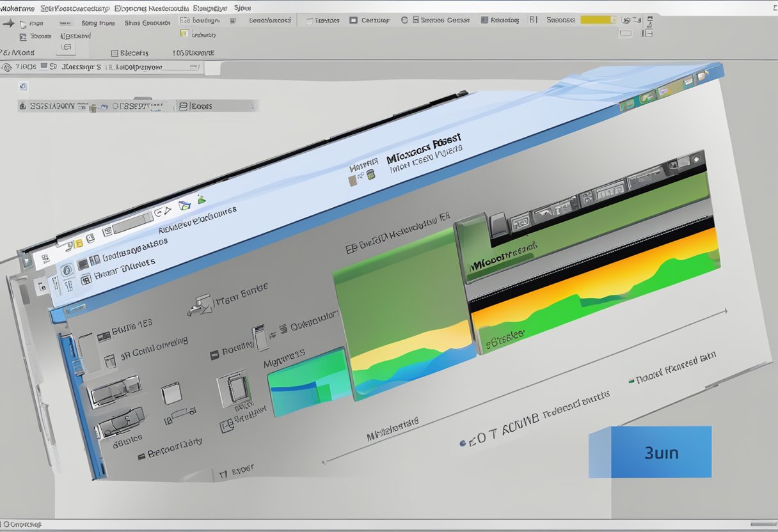Screen dimensions: 778x532
Task: Select the round radio button in top toolbar
Action: tap(404, 20)
